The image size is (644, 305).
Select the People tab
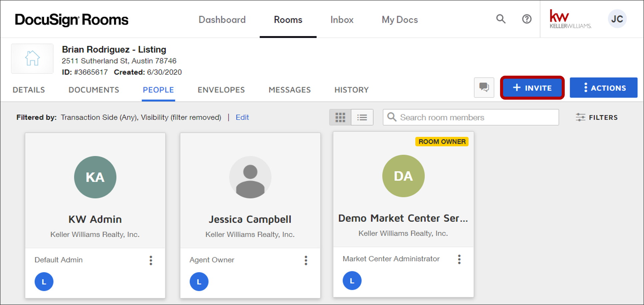coord(158,90)
